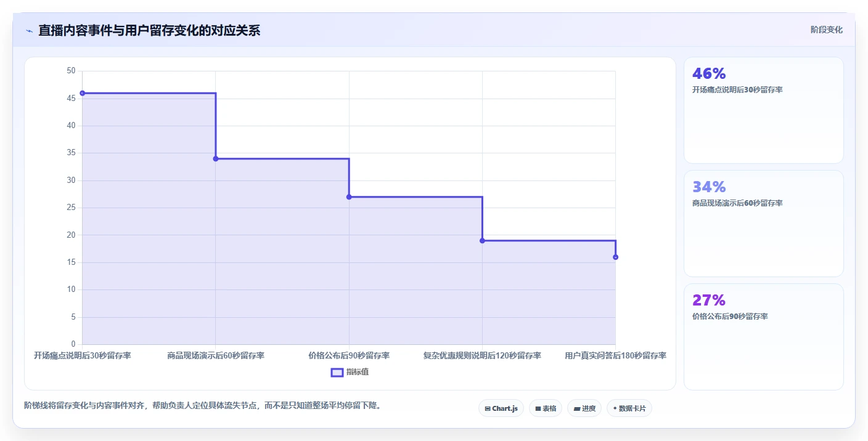Click the 进度 pill tag
Viewport: 868px width, 441px height.
pyautogui.click(x=584, y=408)
